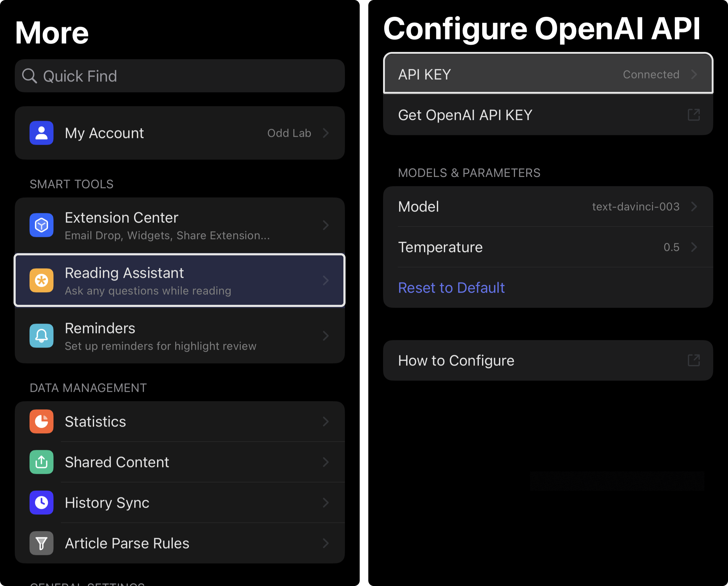Click 'Set up reminders for highlight review' subtitle
The width and height of the screenshot is (728, 586).
(160, 346)
